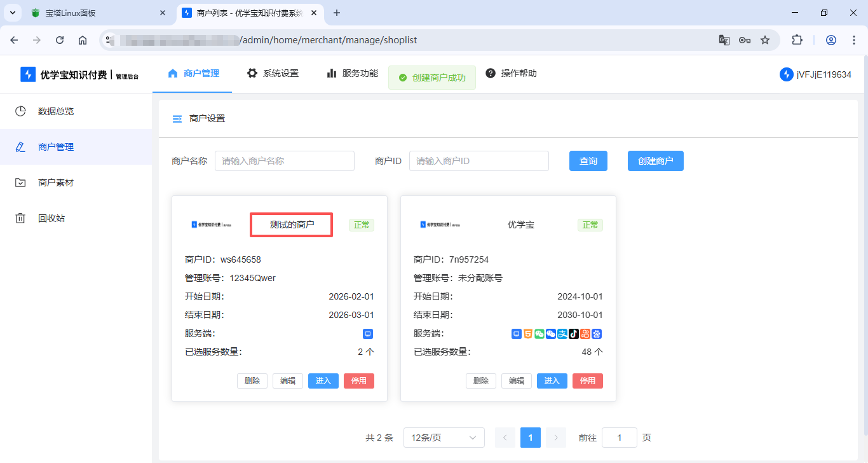This screenshot has height=463, width=868.
Task: Click the 百度 service icon on 优学宝 card
Action: 597,333
